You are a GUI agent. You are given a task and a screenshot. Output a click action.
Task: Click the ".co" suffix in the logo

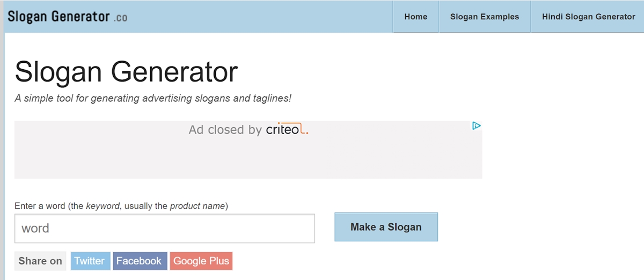tap(121, 18)
